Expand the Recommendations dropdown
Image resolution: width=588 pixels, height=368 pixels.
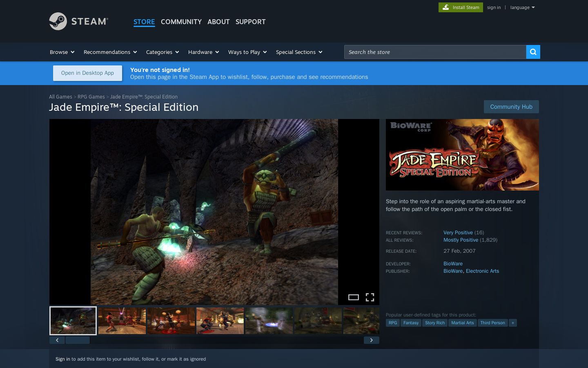coord(110,52)
